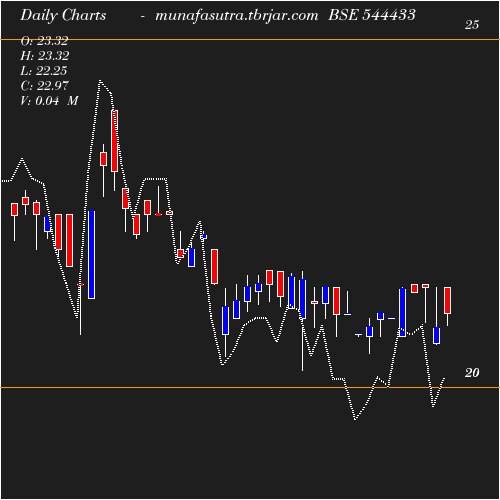Click the low value 'L: 22.25'
The image size is (500, 500).
click(x=44, y=71)
